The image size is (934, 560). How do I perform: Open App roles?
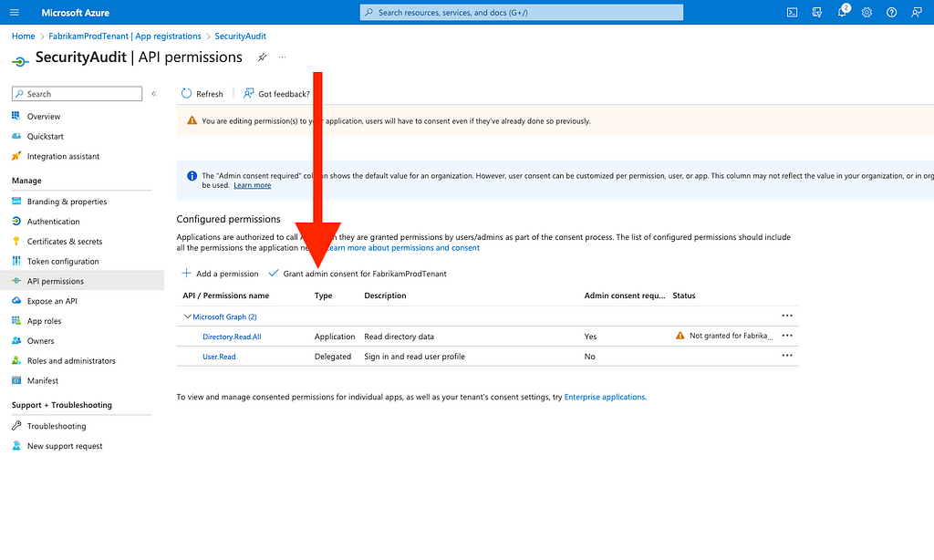(44, 321)
